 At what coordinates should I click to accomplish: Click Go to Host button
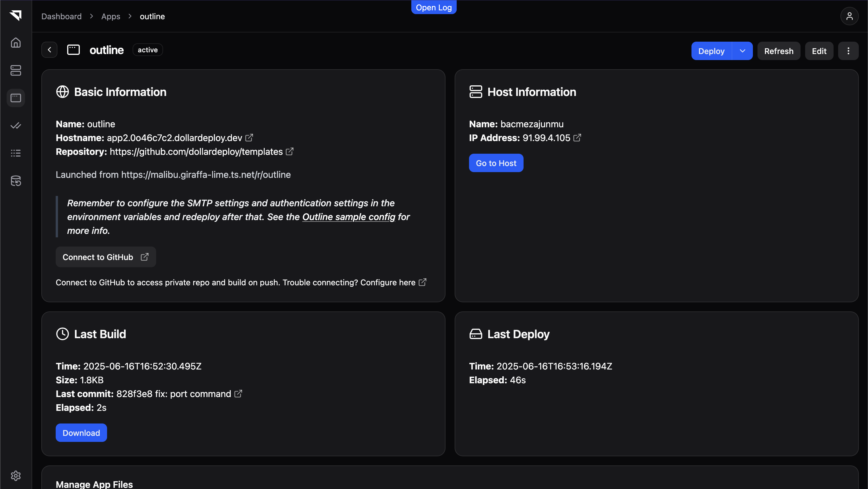pyautogui.click(x=496, y=163)
